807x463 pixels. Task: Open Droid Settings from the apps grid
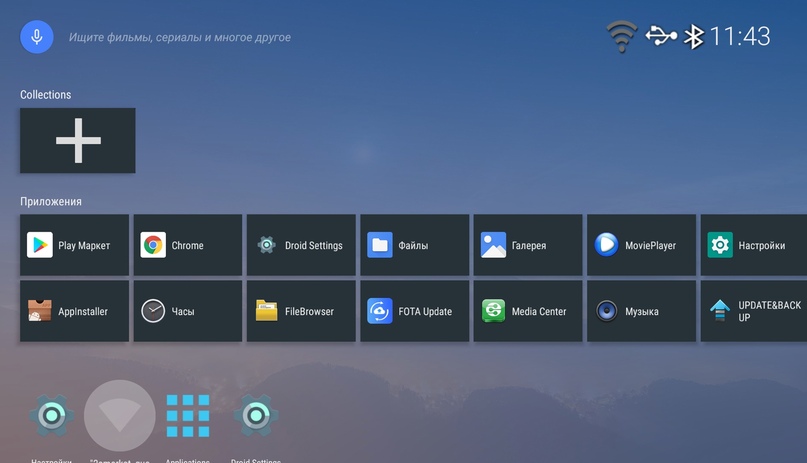click(x=301, y=245)
